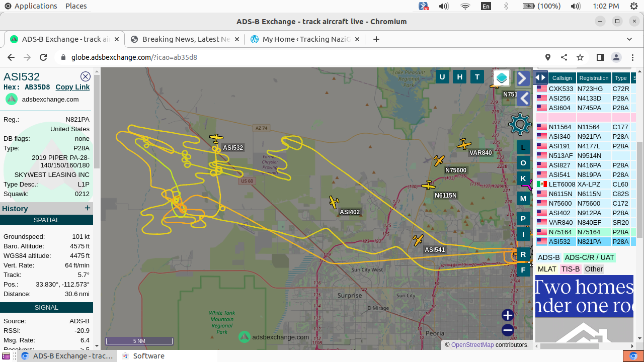Viewport: 644px width, 362px height.
Task: Bookmark this page with the star
Action: coord(580,57)
